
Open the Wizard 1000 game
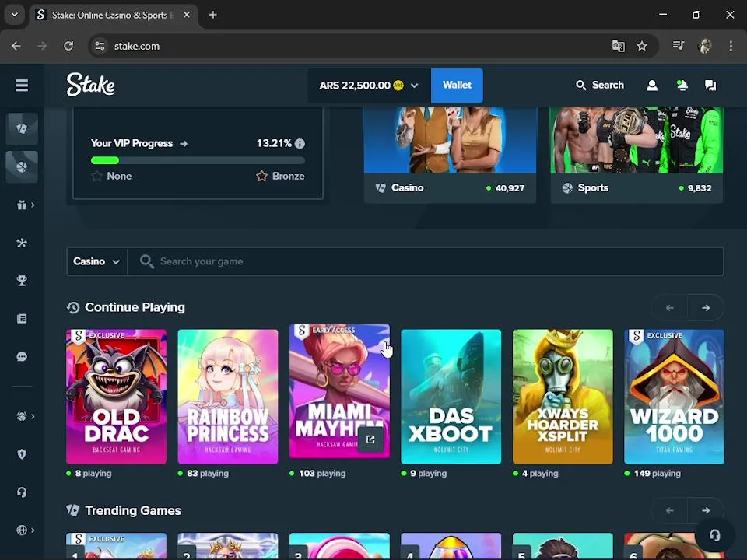tap(674, 397)
